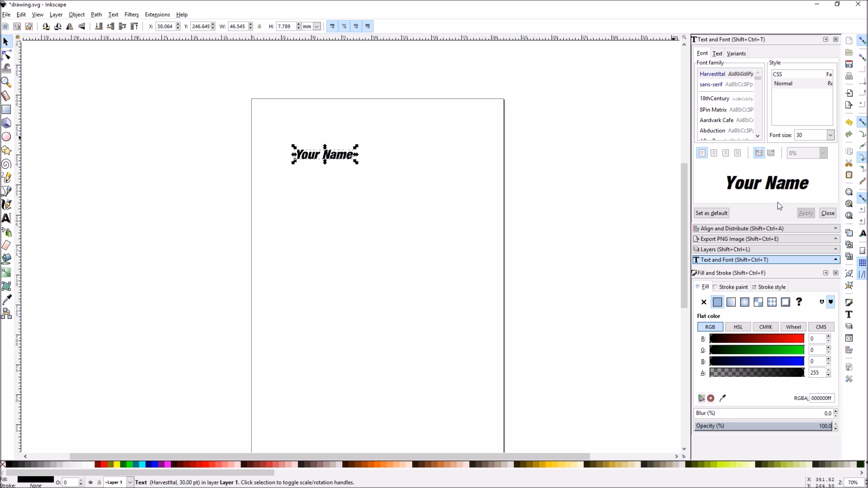The height and width of the screenshot is (488, 868).
Task: Select the Text tool in toolbox
Action: point(6,218)
